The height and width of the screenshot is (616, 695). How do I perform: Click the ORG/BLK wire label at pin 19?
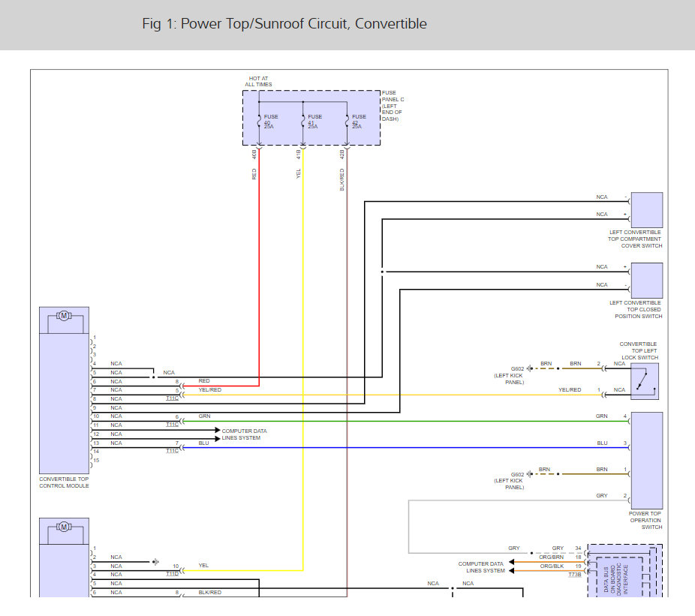(552, 566)
